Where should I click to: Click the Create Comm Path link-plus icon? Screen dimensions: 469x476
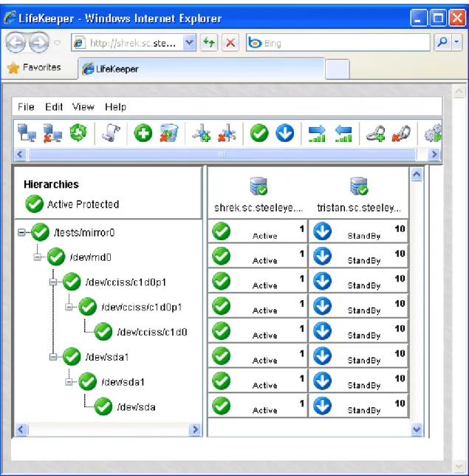375,134
